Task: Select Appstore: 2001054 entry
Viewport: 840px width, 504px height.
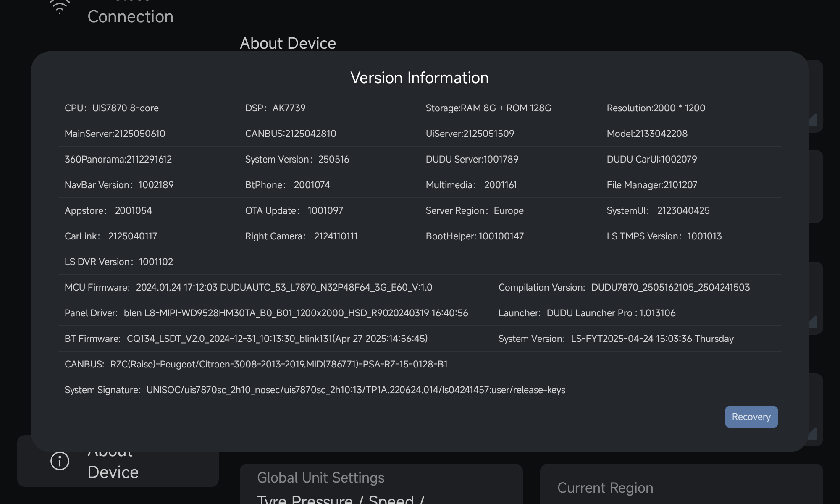Action: coord(108,210)
